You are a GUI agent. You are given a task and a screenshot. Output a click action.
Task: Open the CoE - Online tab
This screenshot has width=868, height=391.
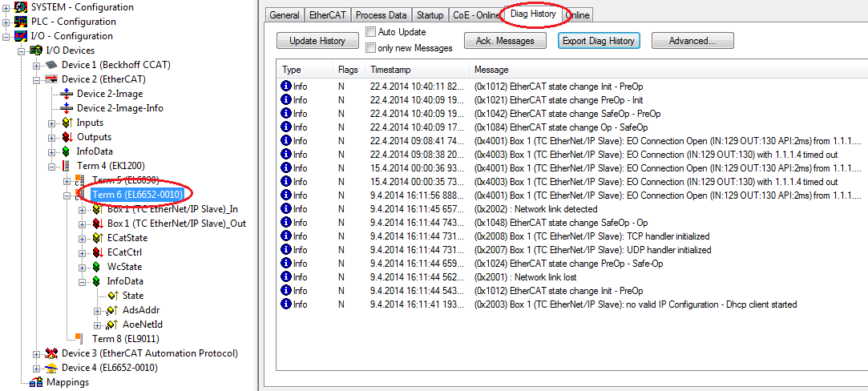[476, 15]
